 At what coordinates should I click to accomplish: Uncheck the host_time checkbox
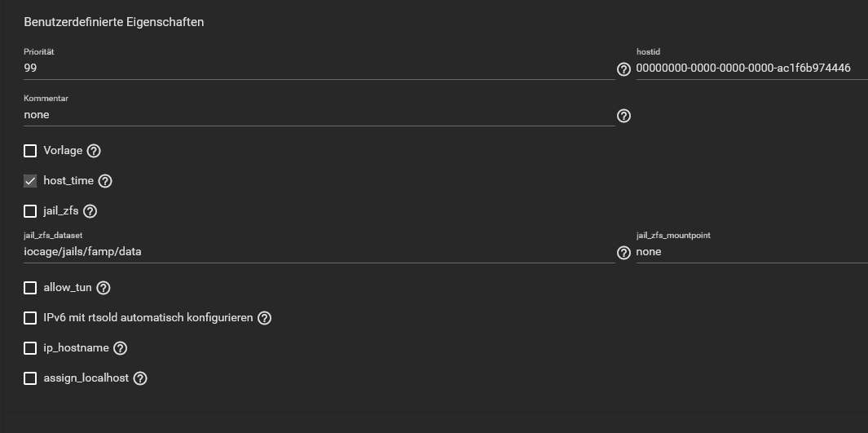tap(30, 181)
